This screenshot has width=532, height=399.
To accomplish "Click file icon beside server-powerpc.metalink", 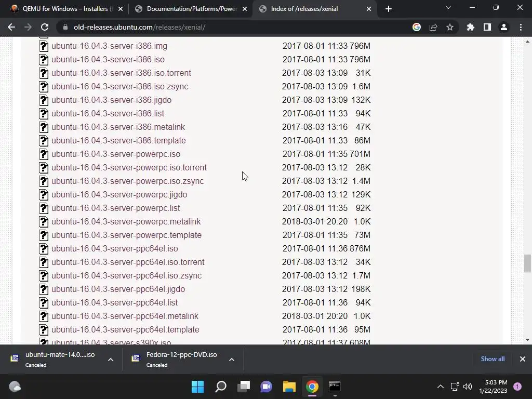I will (44, 222).
